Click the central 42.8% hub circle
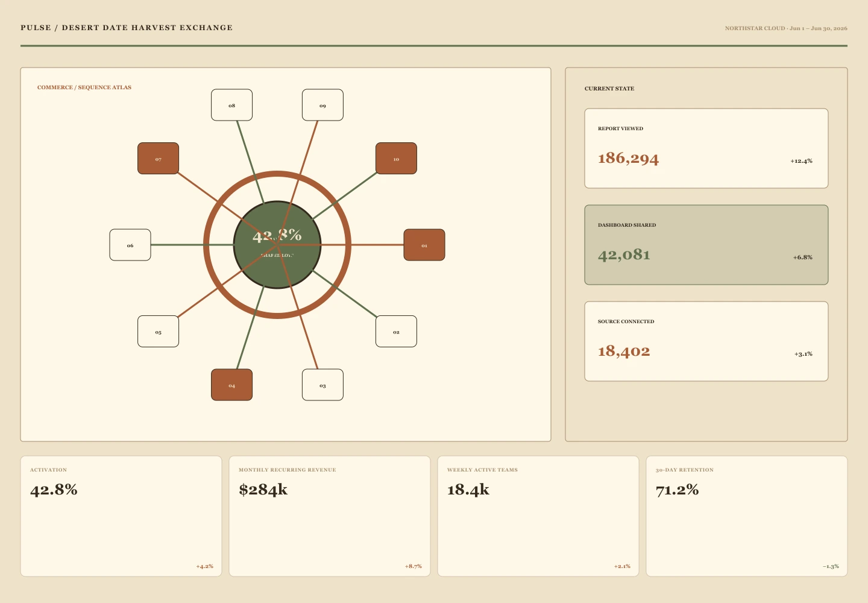This screenshot has width=868, height=603. click(277, 245)
